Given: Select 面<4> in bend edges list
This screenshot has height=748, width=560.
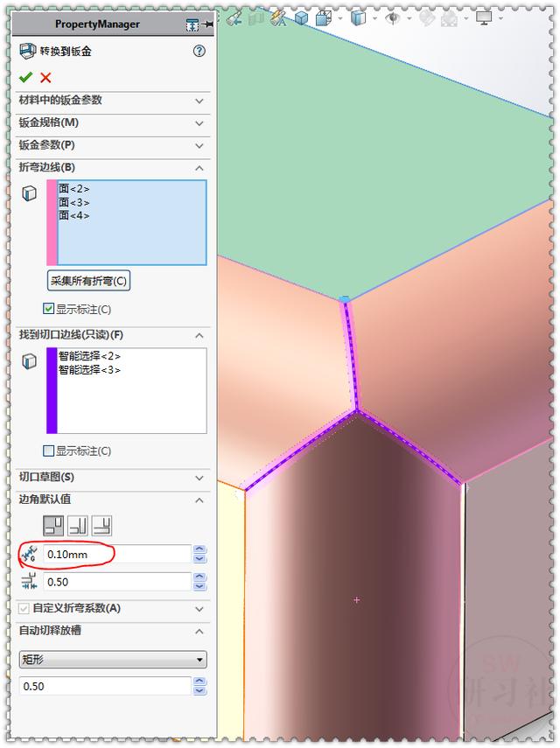Looking at the screenshot, I should 73,215.
